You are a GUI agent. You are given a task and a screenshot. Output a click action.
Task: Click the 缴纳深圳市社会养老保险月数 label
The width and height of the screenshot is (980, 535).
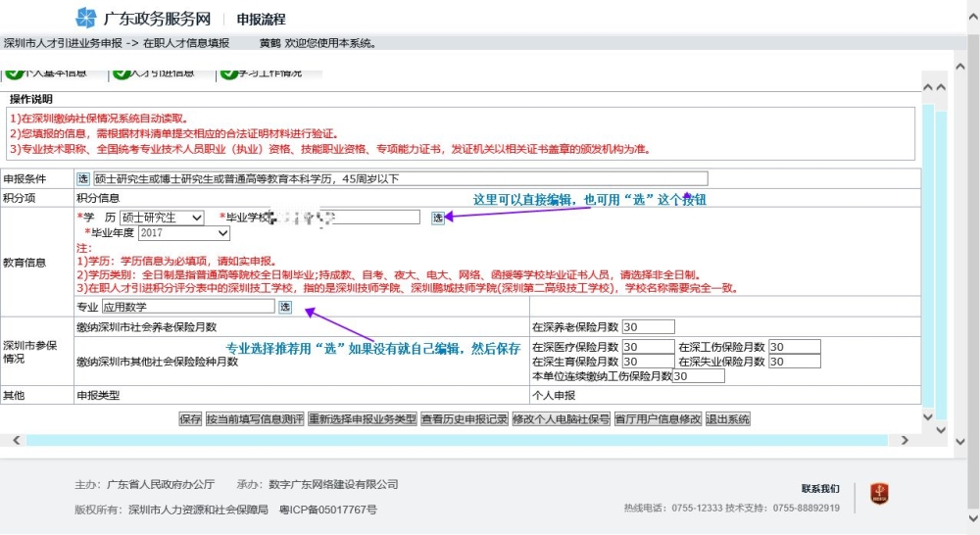(x=147, y=327)
